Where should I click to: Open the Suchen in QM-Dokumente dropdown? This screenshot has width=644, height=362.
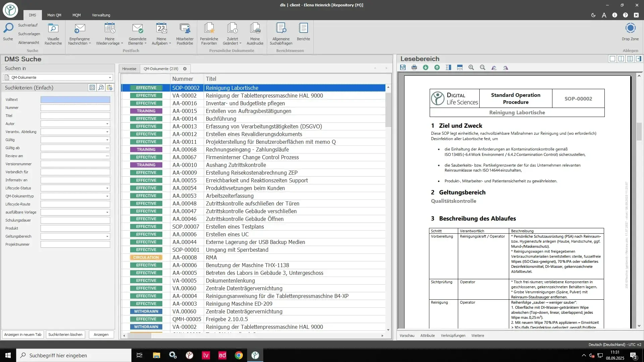110,77
